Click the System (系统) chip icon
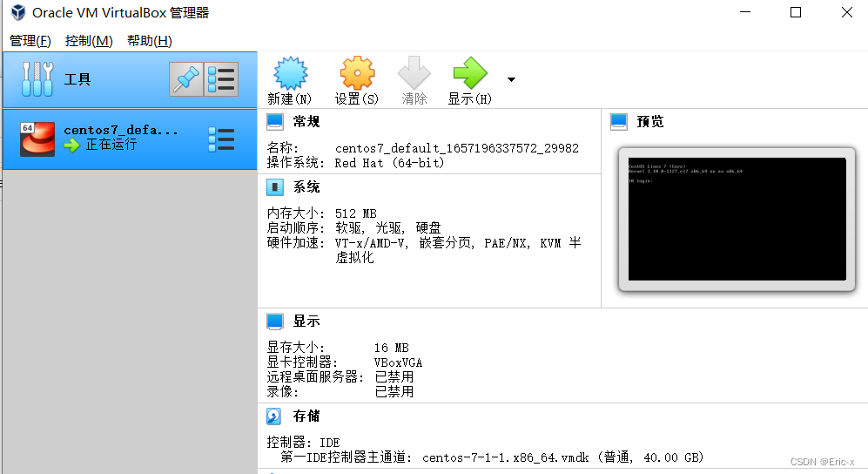 coord(275,187)
